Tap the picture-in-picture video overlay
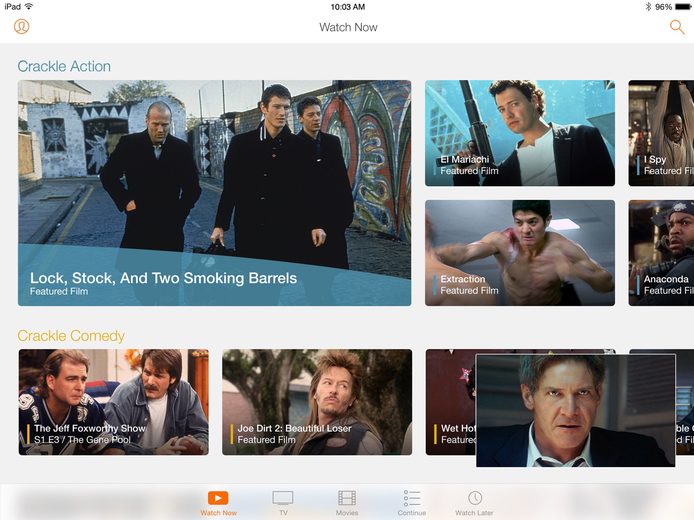Screen dimensions: 694x520 point(576,410)
